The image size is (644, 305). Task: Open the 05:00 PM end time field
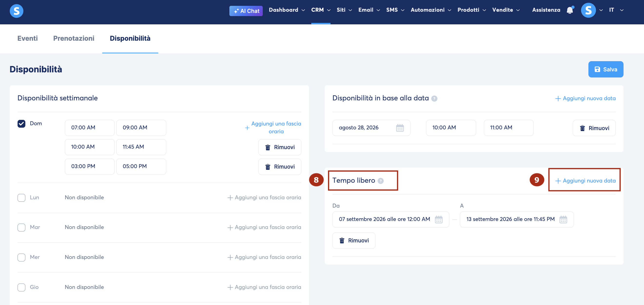pyautogui.click(x=141, y=166)
